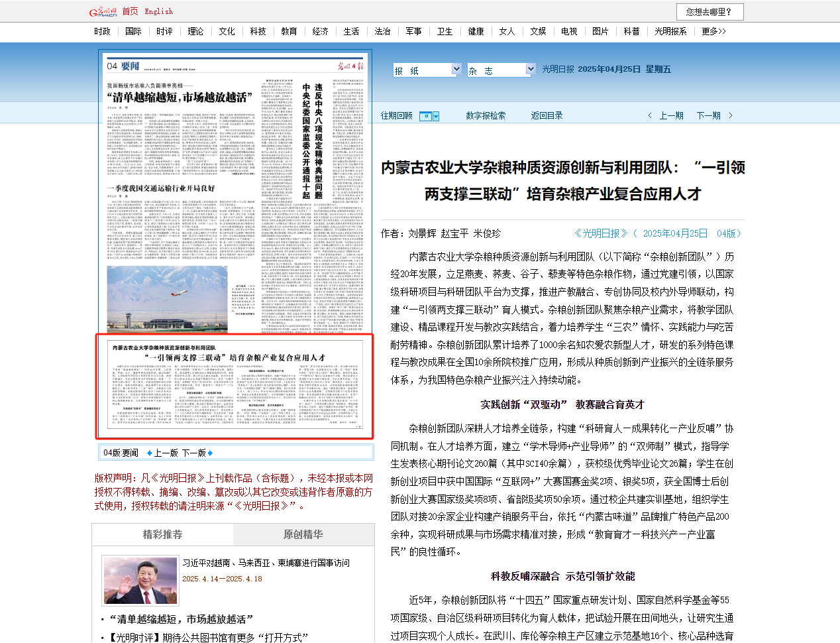Viewport: 840px width, 643px height.
Task: Open the 更多>> navigation menu
Action: pyautogui.click(x=713, y=31)
